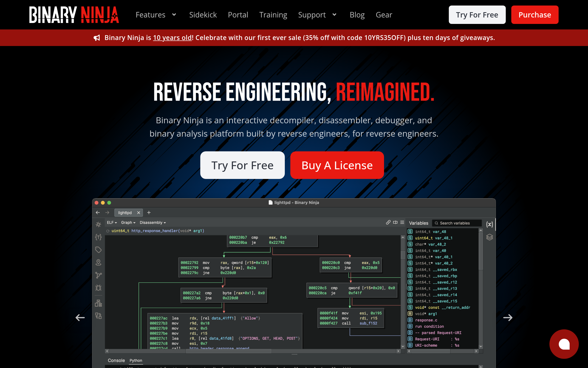The height and width of the screenshot is (368, 588).
Task: Click the graph view's horizontal scrollbar thumb
Action: (229, 351)
